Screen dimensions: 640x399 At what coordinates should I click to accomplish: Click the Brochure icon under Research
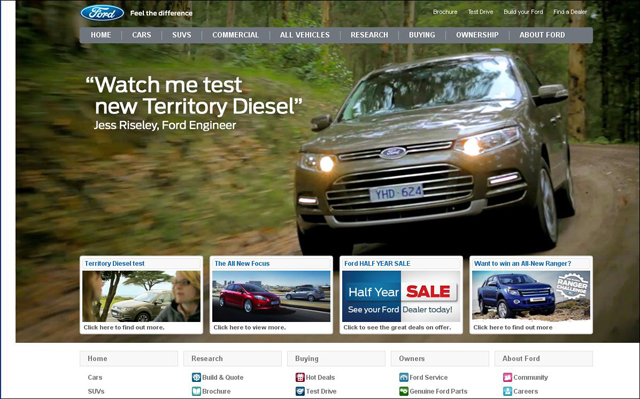tap(196, 391)
